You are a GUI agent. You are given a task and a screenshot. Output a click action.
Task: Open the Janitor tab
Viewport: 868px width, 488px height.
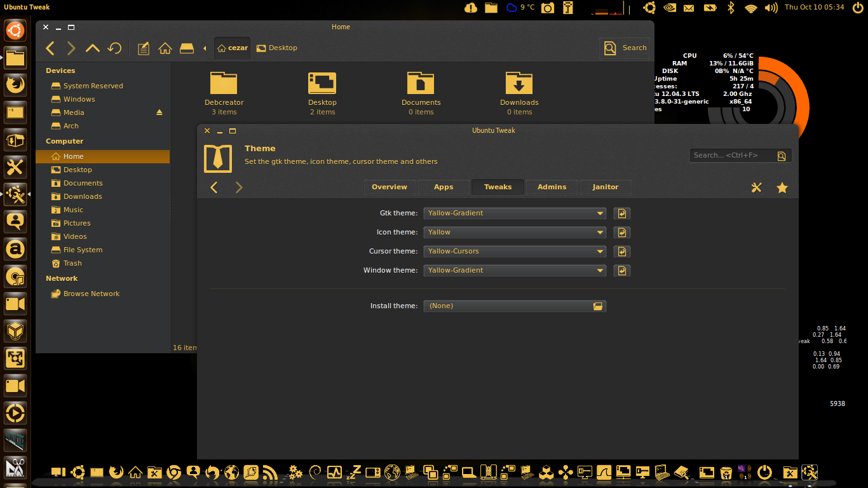[x=606, y=187]
